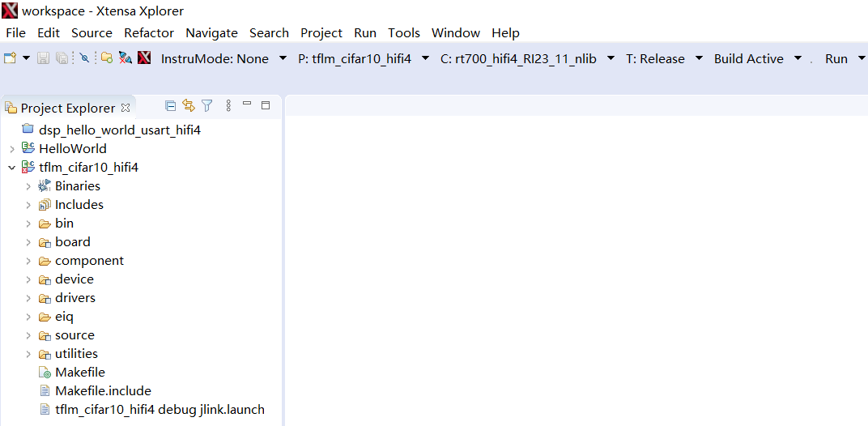Maximize the Project Explorer panel

(x=265, y=106)
